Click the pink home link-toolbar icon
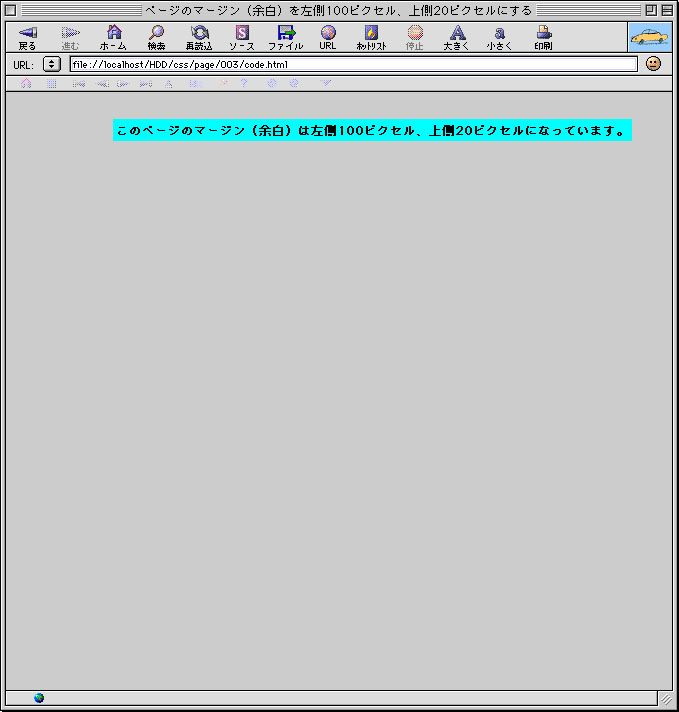Image resolution: width=679 pixels, height=712 pixels. [26, 84]
